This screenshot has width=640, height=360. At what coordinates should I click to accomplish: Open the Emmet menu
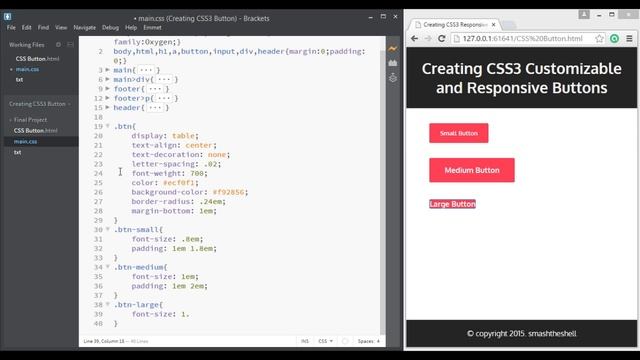(x=152, y=27)
